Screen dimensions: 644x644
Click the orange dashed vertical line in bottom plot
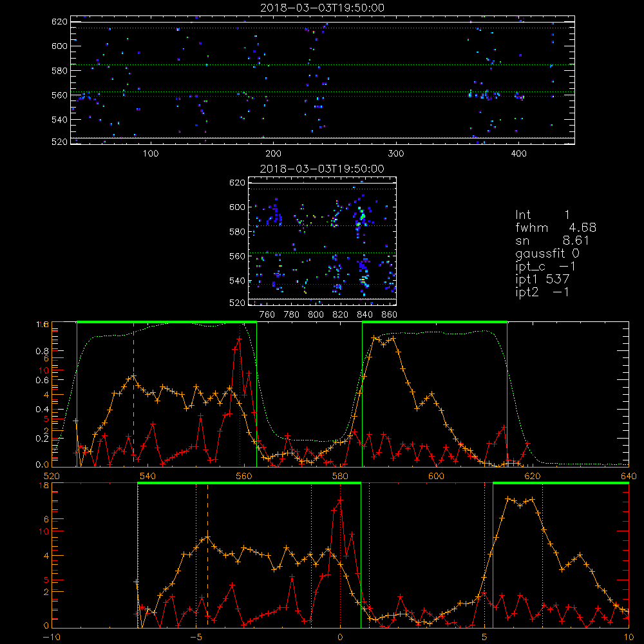pyautogui.click(x=207, y=554)
